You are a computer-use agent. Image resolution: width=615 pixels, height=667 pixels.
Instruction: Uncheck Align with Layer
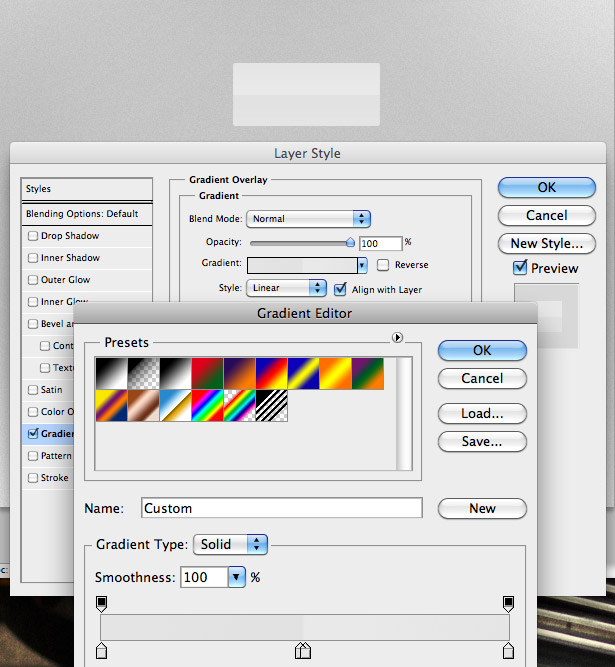click(x=340, y=290)
